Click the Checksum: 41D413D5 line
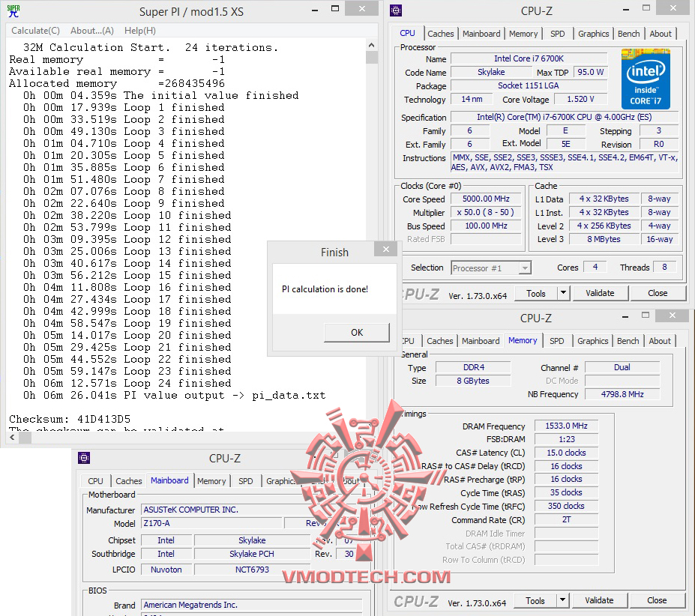This screenshot has width=695, height=616. pyautogui.click(x=70, y=419)
